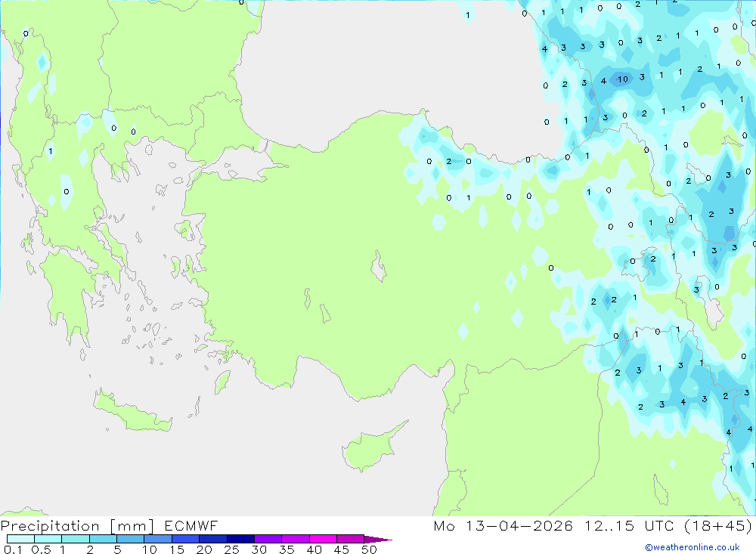Click the purple arrow tip ending the legend
Viewport: 756px width, 554px height.
click(378, 539)
